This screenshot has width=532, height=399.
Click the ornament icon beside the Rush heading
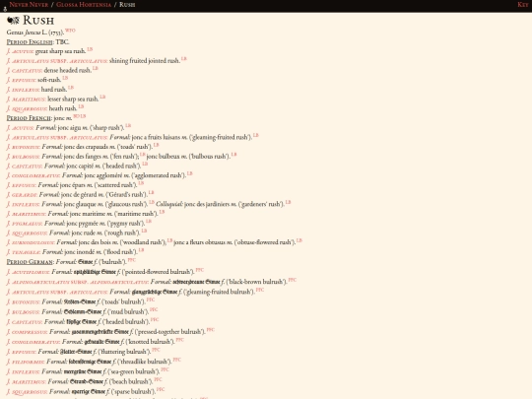pyautogui.click(x=13, y=21)
